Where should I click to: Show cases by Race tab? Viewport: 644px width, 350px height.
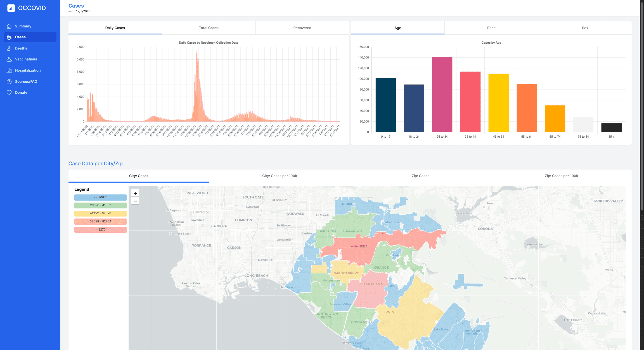click(x=491, y=28)
